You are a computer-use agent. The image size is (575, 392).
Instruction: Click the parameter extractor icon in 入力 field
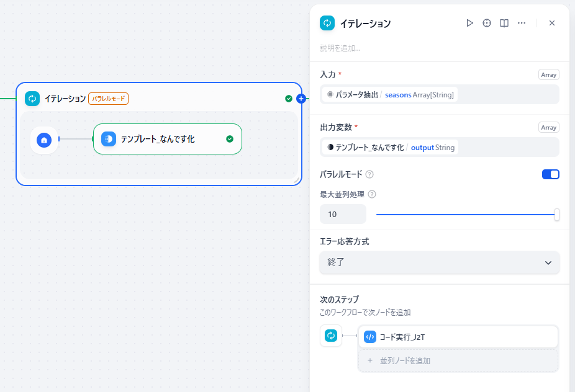[x=330, y=94]
